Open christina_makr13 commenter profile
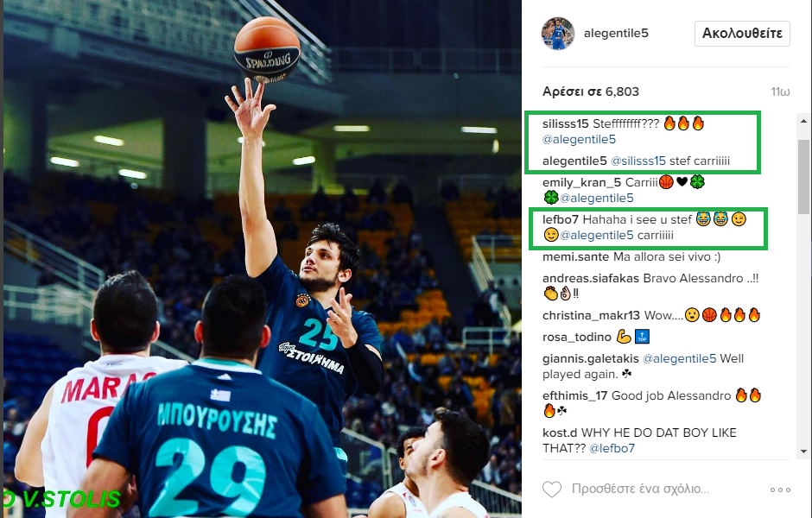Image resolution: width=812 pixels, height=518 pixels. point(591,316)
